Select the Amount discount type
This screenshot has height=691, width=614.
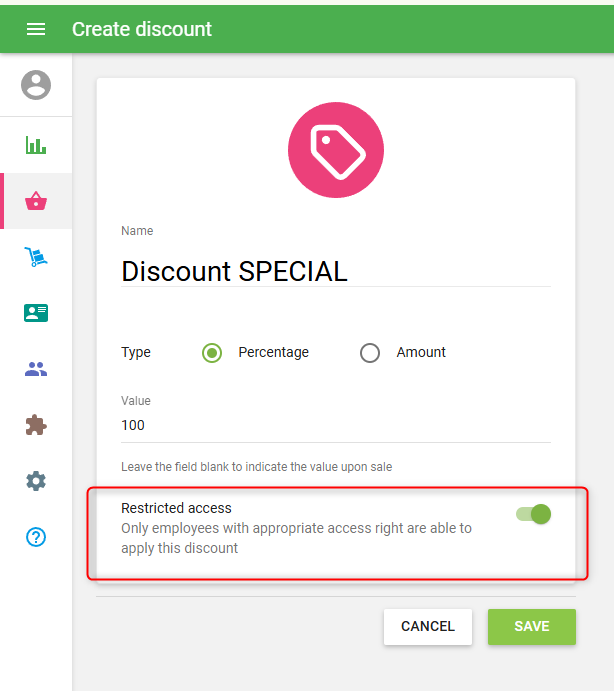370,353
